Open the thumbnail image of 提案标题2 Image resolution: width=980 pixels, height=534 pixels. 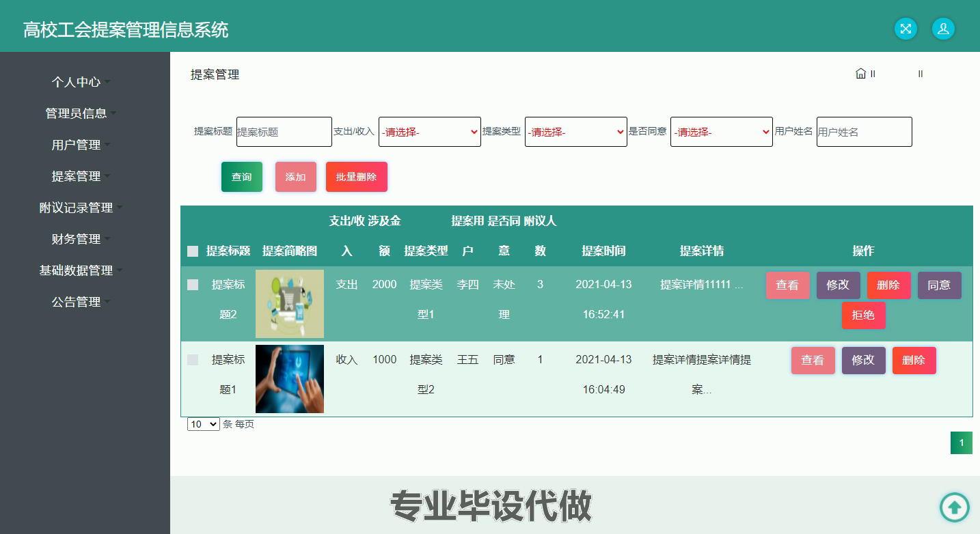pos(290,304)
